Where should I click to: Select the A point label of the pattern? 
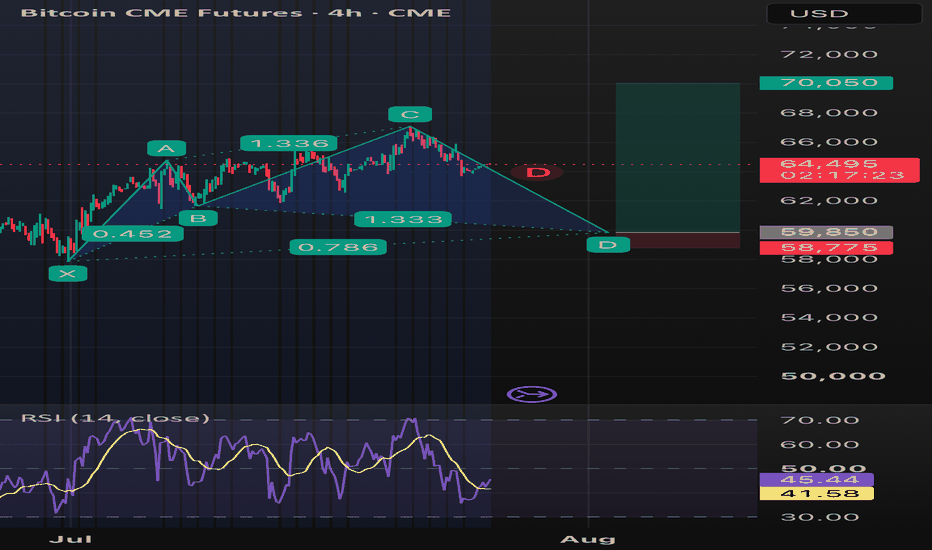pos(166,149)
